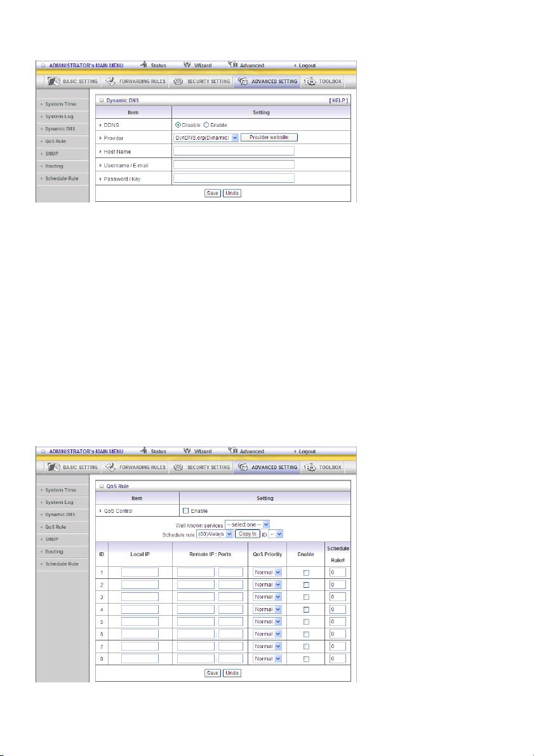
Task: Click Toolbox icon above the QoS Rule panel
Action: click(310, 468)
